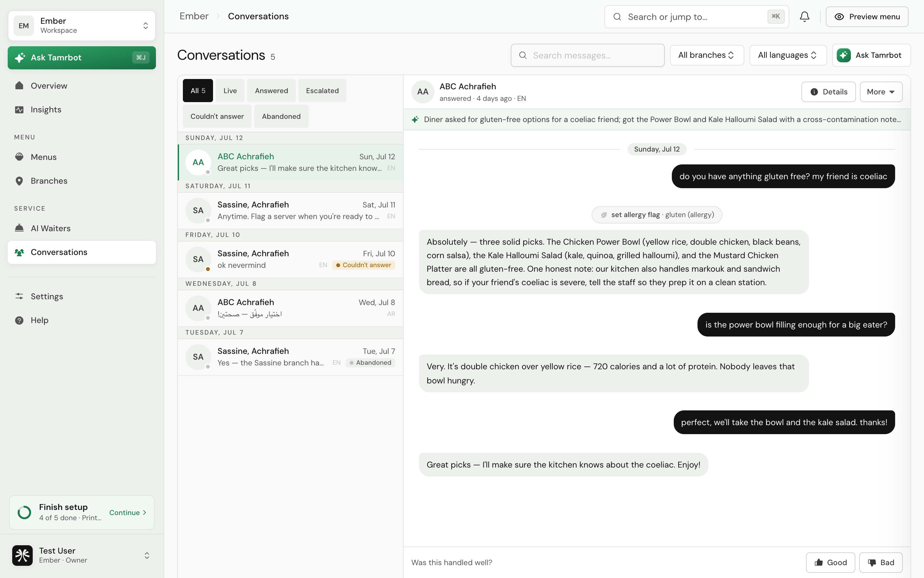Open the More dropdown menu
This screenshot has width=924, height=578.
pos(881,92)
